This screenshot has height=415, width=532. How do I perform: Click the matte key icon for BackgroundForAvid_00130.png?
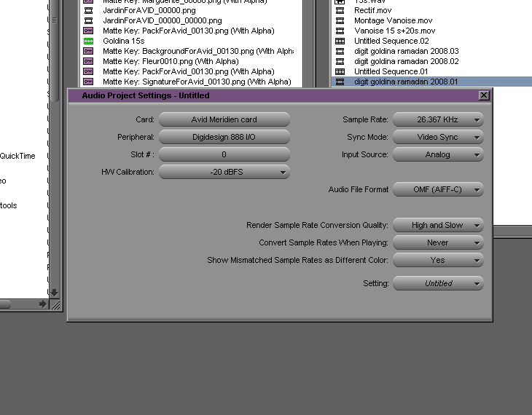pos(88,51)
